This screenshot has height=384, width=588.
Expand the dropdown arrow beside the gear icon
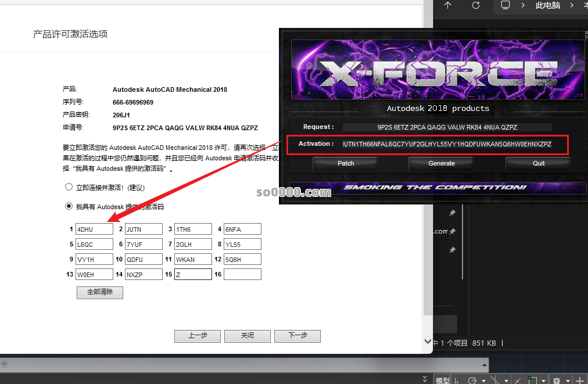click(567, 381)
